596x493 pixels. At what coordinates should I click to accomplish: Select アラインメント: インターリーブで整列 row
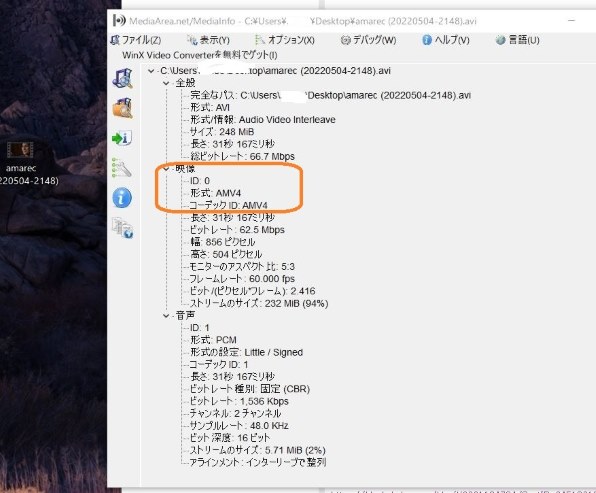(x=258, y=462)
